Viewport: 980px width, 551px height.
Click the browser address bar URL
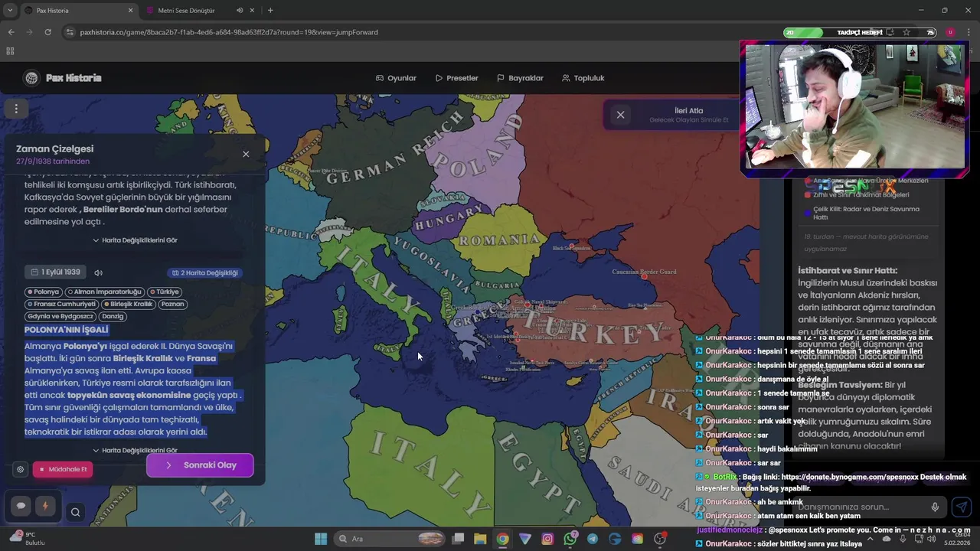(x=228, y=32)
